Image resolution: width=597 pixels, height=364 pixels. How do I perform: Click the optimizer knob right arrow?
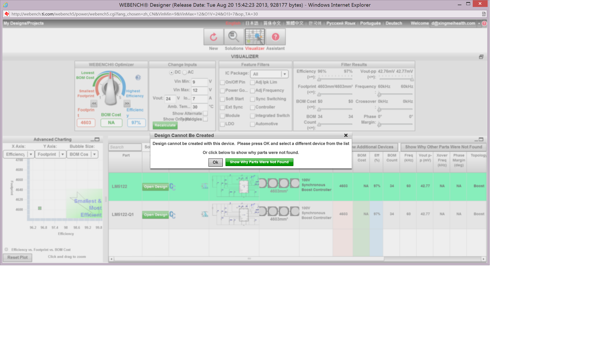[127, 103]
